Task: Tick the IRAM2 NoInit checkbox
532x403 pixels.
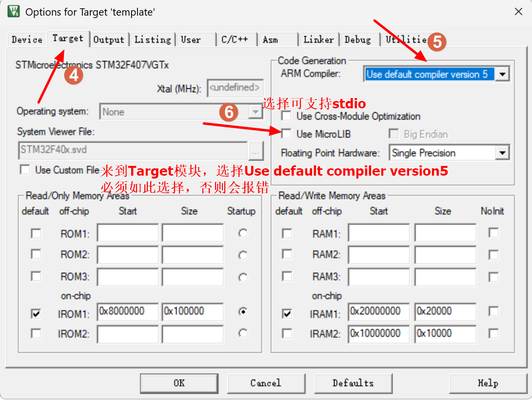Action: pos(493,333)
